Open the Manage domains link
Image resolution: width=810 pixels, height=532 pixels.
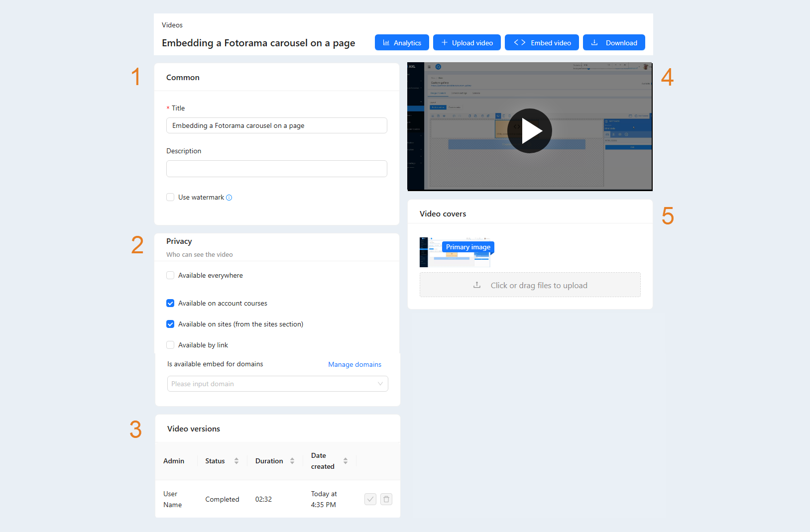pyautogui.click(x=355, y=364)
